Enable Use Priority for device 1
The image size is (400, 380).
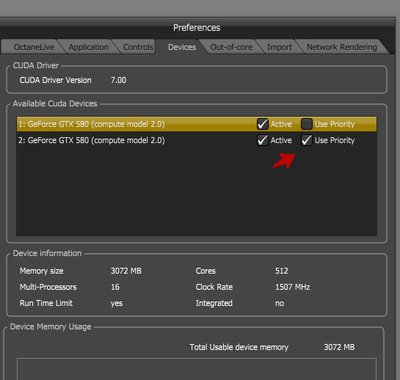306,124
